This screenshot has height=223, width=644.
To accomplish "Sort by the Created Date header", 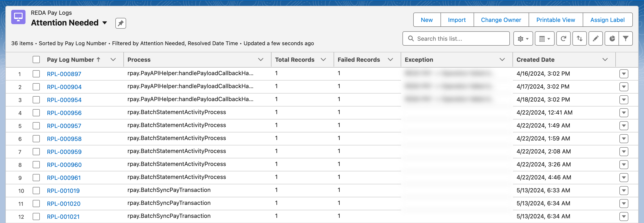I will (535, 60).
